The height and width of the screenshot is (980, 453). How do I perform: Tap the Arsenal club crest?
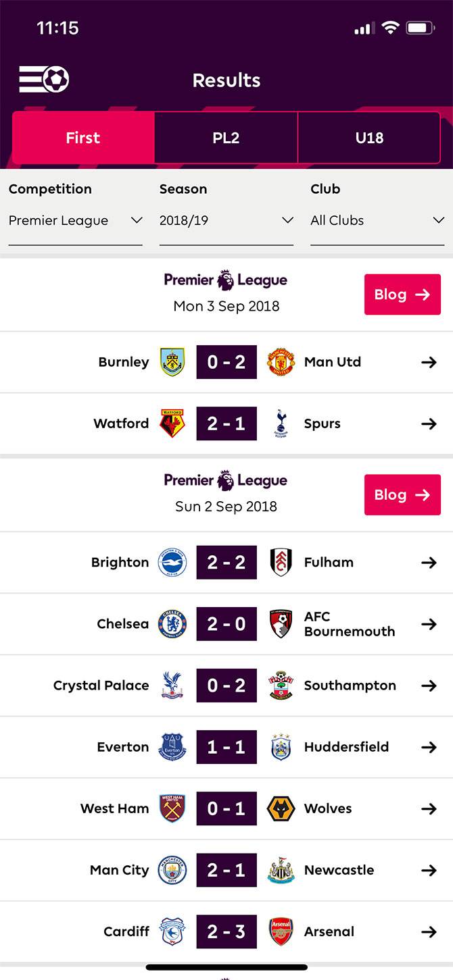click(281, 931)
